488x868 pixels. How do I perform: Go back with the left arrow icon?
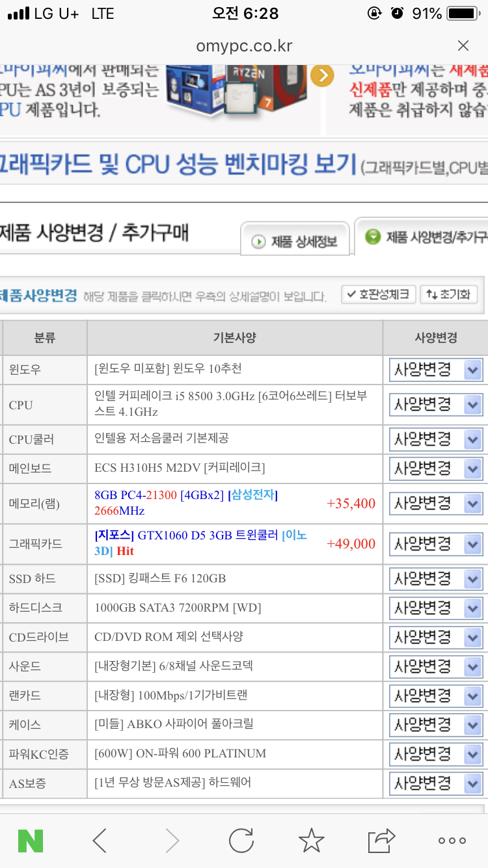click(x=100, y=841)
